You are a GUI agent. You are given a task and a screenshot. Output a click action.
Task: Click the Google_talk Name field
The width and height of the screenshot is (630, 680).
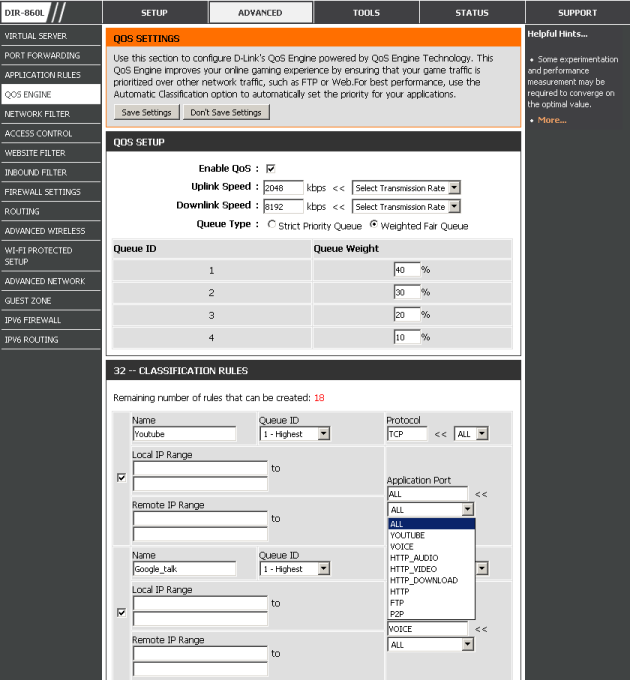pos(184,569)
